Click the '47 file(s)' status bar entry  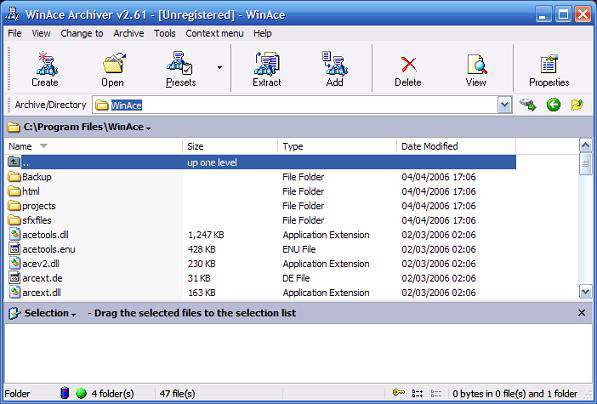click(177, 394)
